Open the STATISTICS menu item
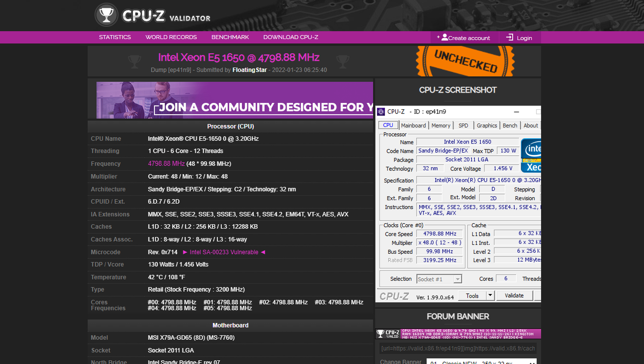 115,37
